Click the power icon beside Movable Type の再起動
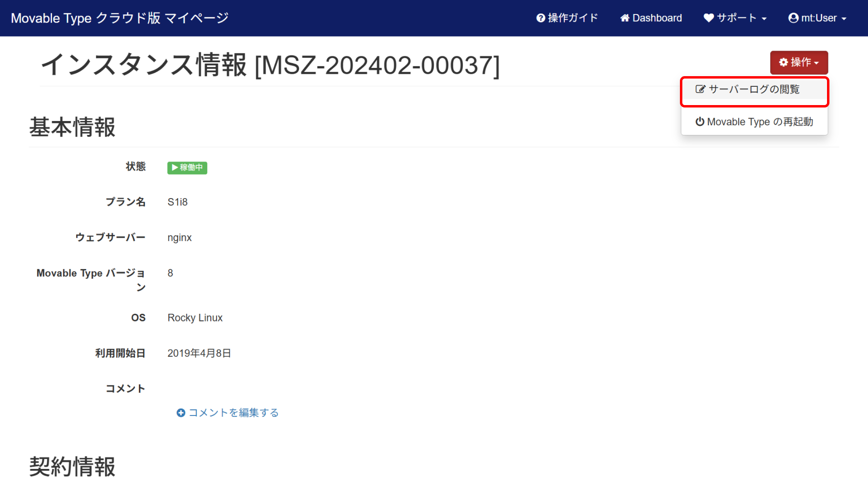 pos(700,122)
